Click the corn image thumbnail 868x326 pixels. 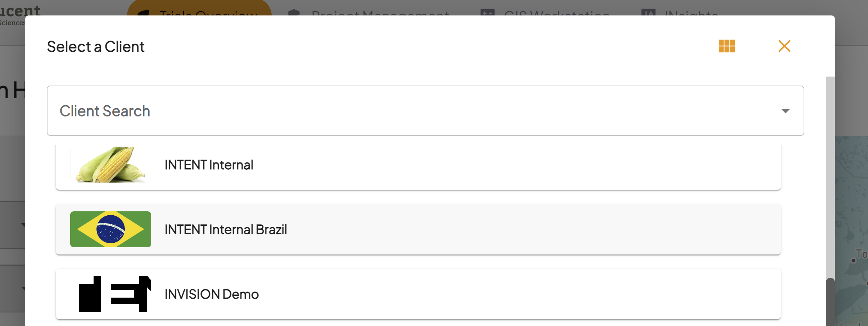(110, 164)
